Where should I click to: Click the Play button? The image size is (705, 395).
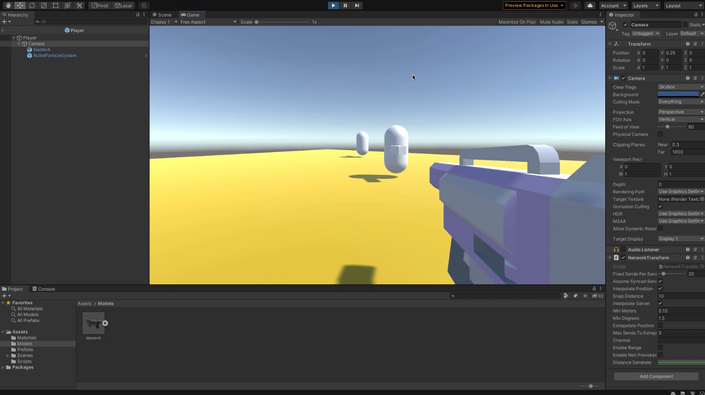coord(333,5)
